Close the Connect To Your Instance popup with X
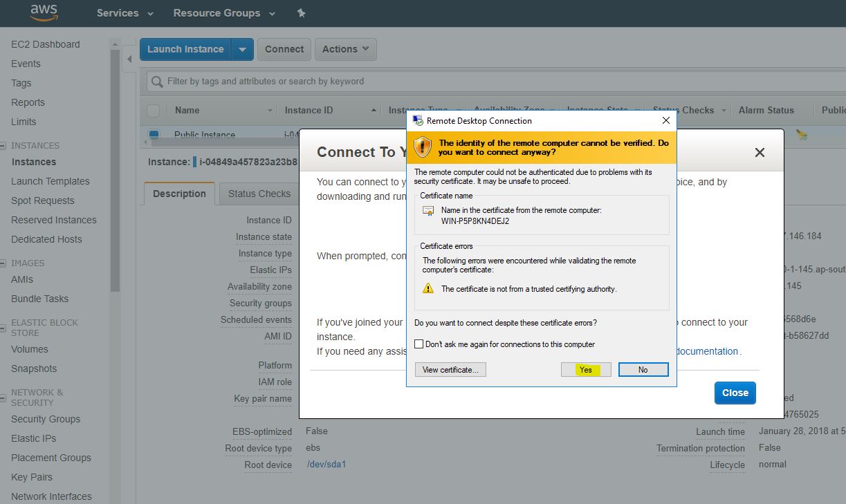 tap(760, 152)
